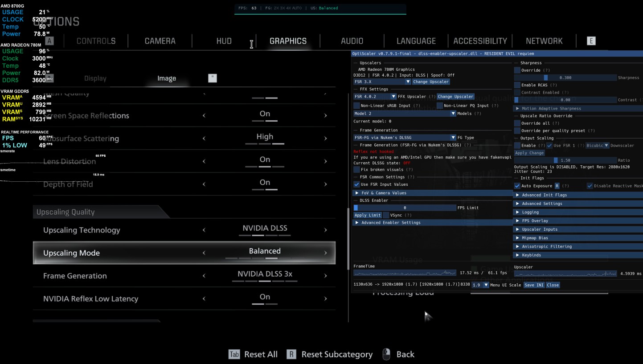
Task: Open the Bicubic Downscaler dropdown
Action: click(x=598, y=146)
